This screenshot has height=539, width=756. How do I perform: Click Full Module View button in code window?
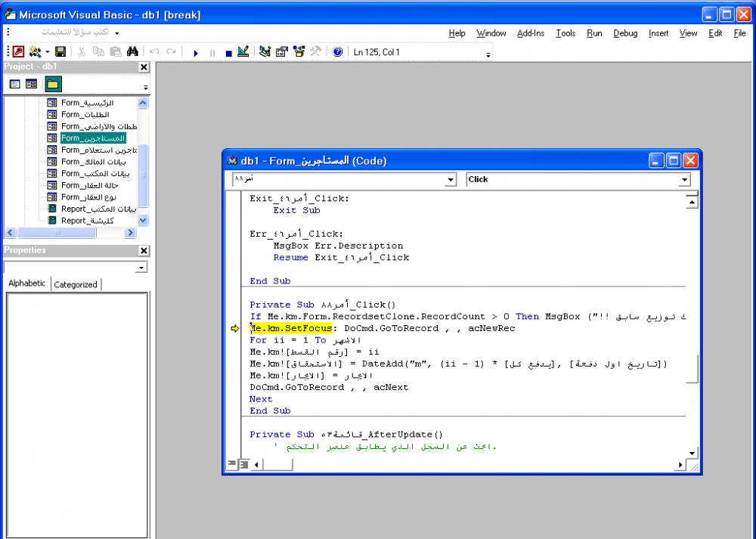coord(244,464)
